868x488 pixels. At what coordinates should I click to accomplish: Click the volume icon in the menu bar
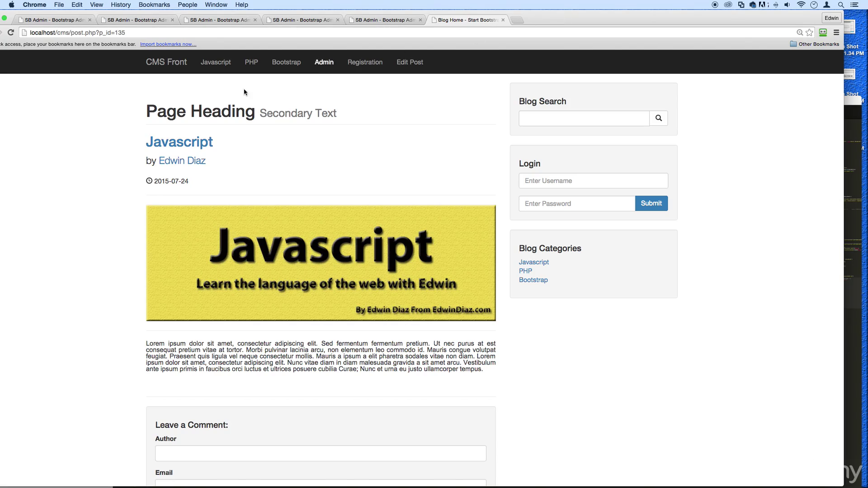point(787,5)
